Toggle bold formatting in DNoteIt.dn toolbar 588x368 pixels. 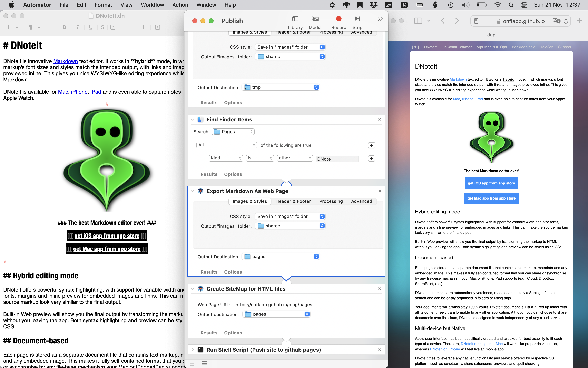coord(64,27)
